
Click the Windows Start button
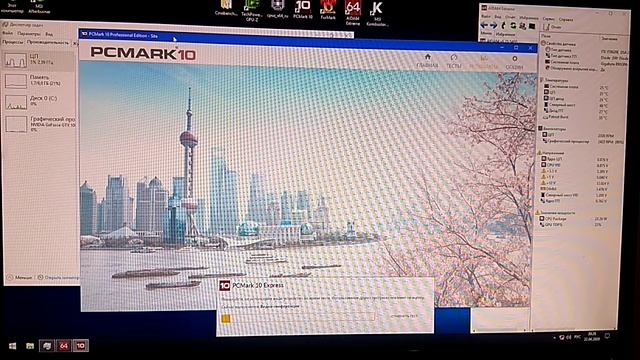[12, 346]
